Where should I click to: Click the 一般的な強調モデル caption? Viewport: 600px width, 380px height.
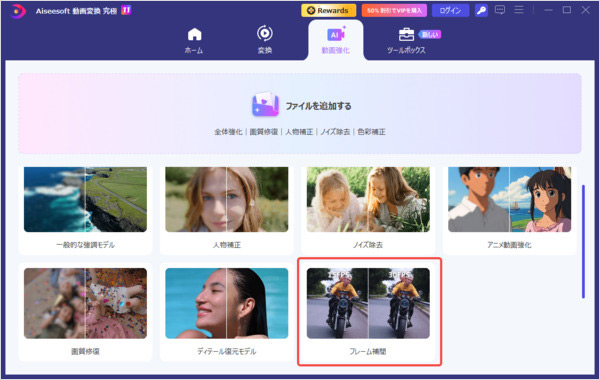click(x=85, y=245)
